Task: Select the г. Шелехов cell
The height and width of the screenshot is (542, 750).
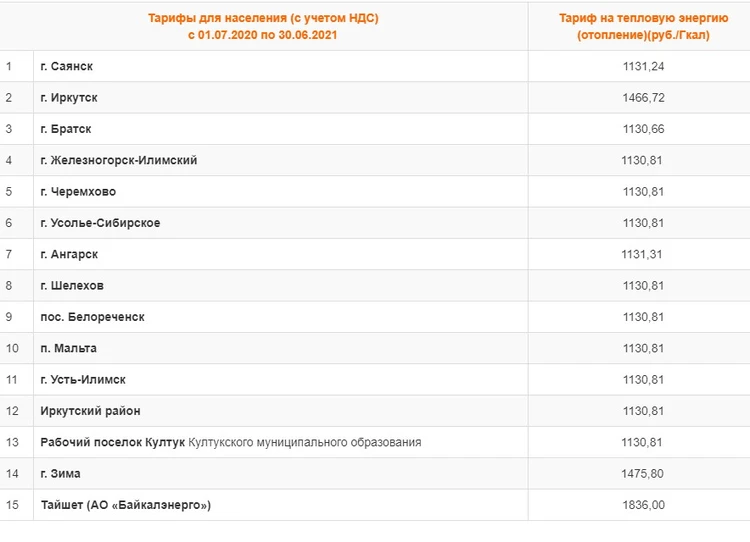Action: [x=72, y=286]
